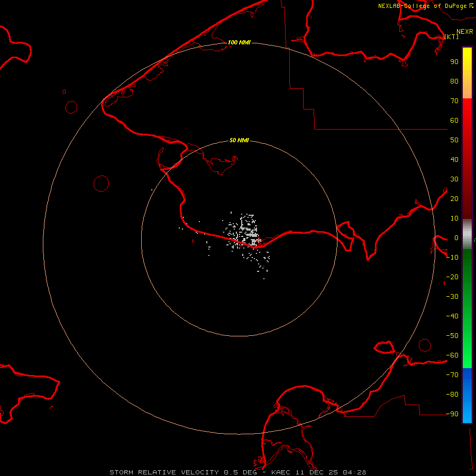Click the -90 value on velocity scale
The image size is (476, 476).
(x=452, y=414)
